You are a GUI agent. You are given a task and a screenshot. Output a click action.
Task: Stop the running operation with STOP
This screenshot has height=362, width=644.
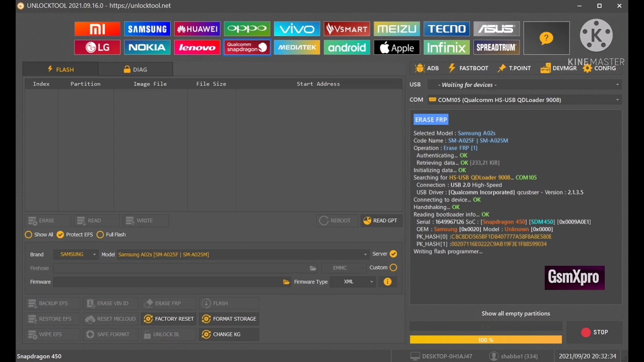tap(594, 332)
